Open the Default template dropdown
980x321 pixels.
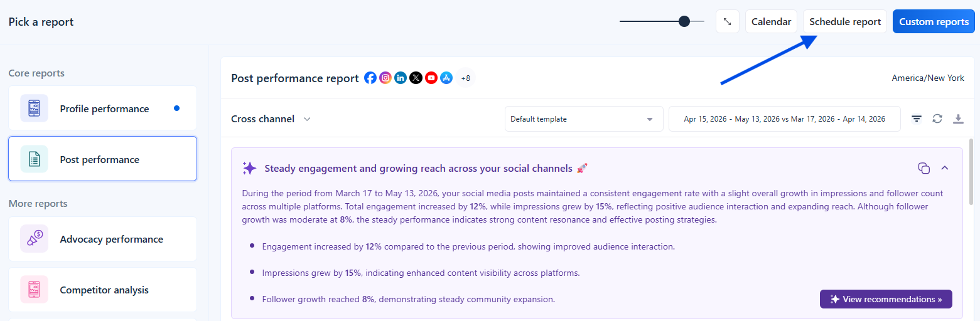point(584,118)
